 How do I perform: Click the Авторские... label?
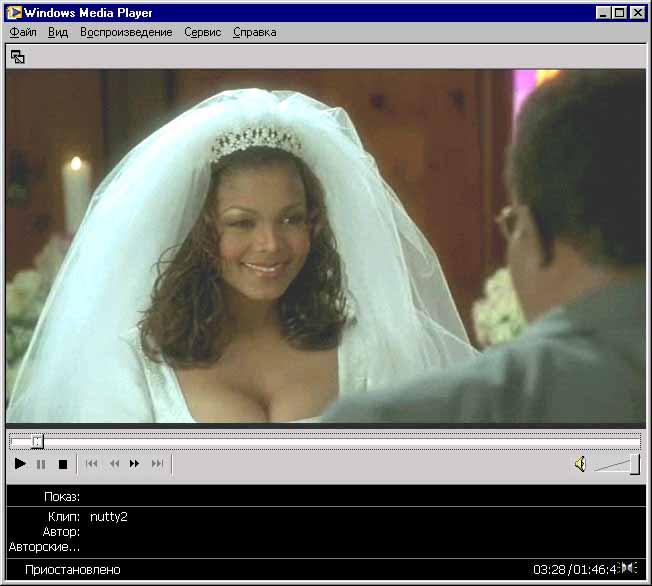coord(44,546)
